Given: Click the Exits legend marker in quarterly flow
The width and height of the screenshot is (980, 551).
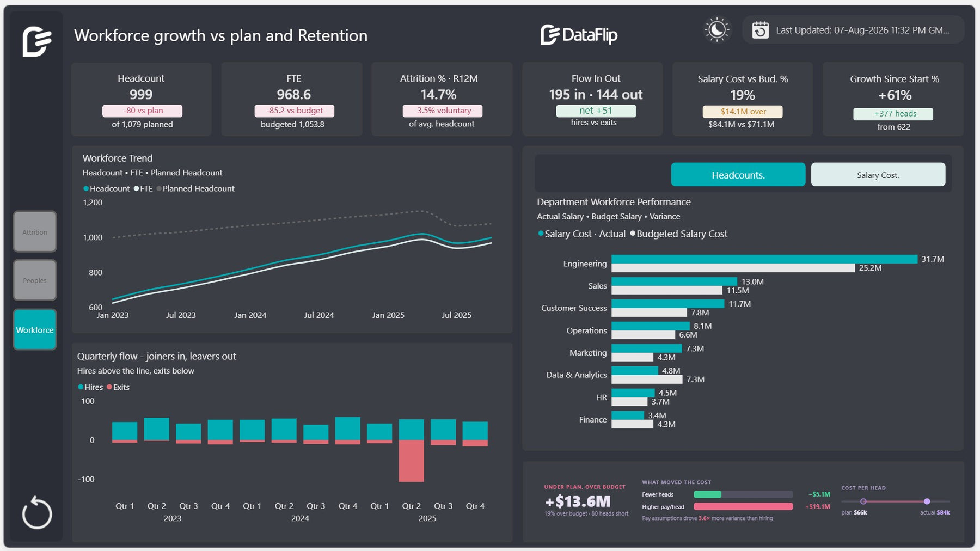Looking at the screenshot, I should (x=109, y=387).
